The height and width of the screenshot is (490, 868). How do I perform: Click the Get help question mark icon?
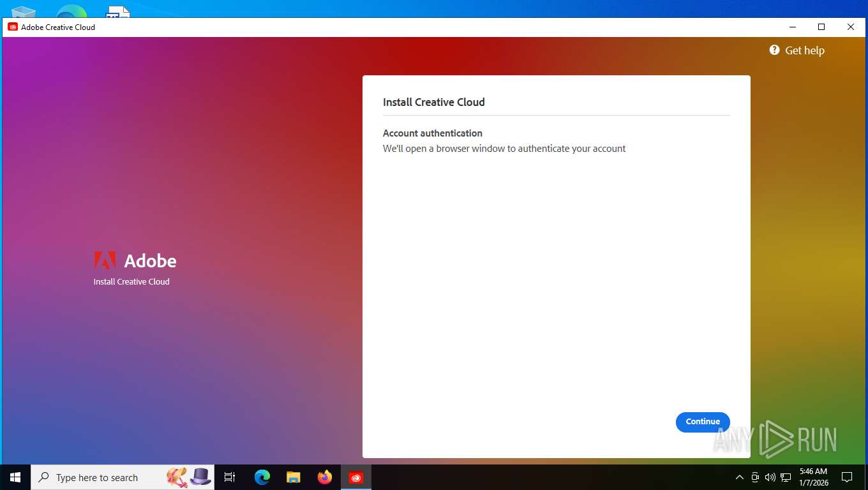[x=774, y=50]
